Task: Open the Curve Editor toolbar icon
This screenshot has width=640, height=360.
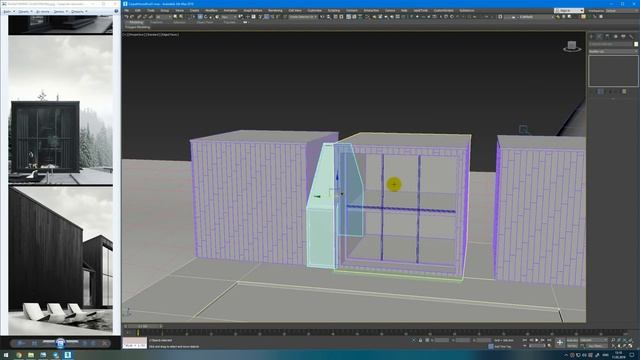Action: (354, 17)
